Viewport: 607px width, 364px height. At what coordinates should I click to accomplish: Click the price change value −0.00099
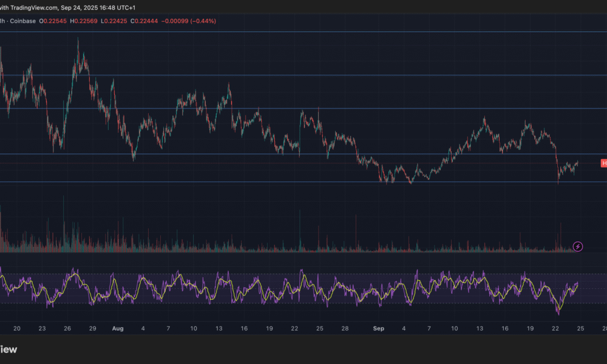click(x=174, y=21)
